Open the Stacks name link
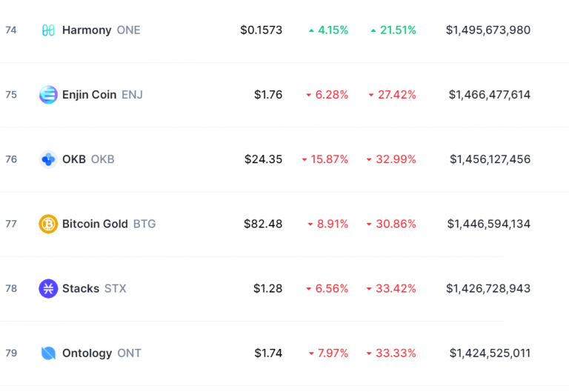569x392 pixels. tap(81, 288)
